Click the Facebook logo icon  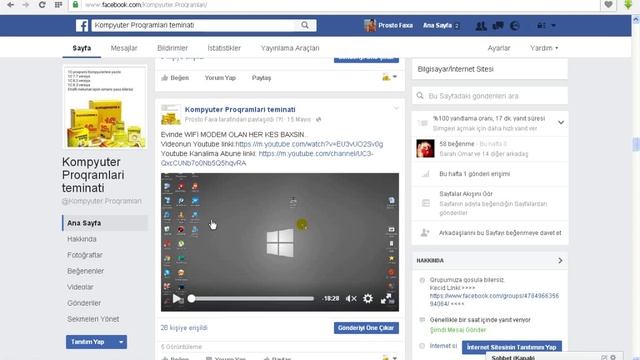[82, 25]
